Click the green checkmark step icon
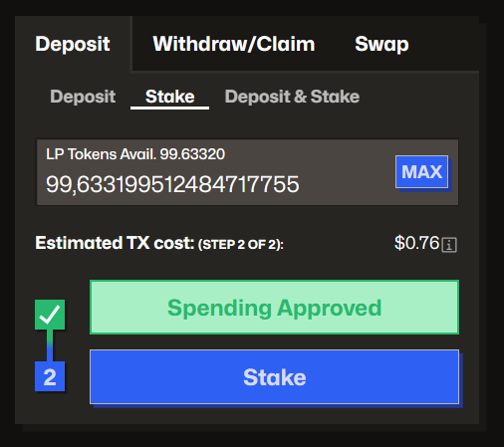This screenshot has height=447, width=504. [x=50, y=315]
